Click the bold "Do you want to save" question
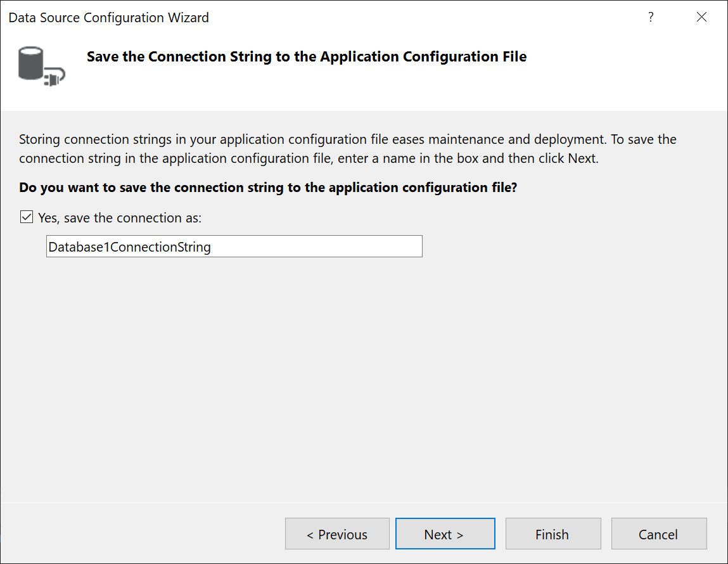The height and width of the screenshot is (564, 728). pos(268,188)
